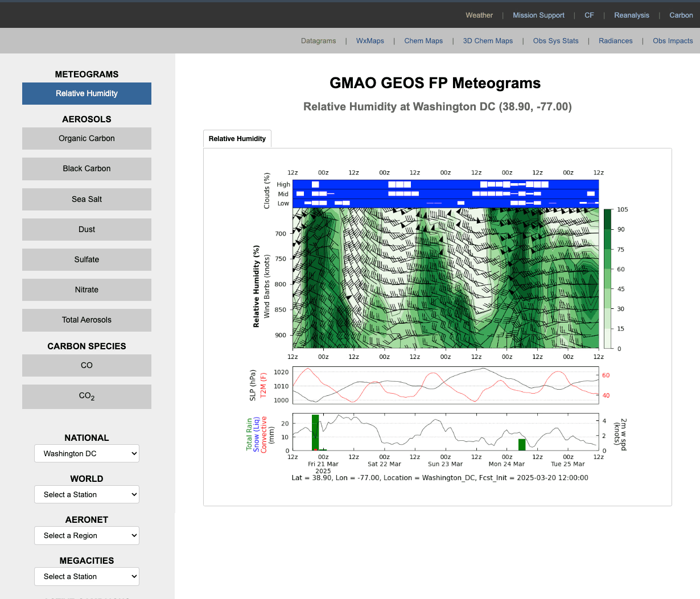Show the Sea Salt aerosol datagram
This screenshot has width=700, height=599.
87,199
